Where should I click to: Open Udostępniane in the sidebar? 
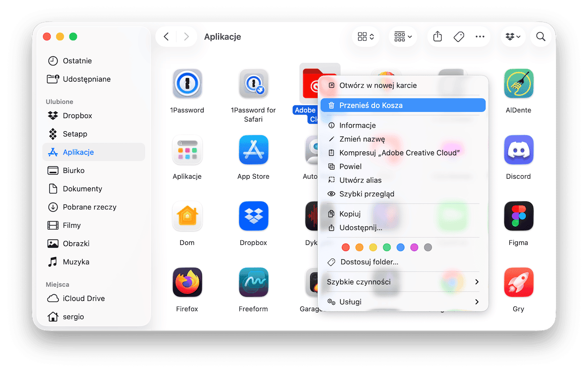[94, 79]
